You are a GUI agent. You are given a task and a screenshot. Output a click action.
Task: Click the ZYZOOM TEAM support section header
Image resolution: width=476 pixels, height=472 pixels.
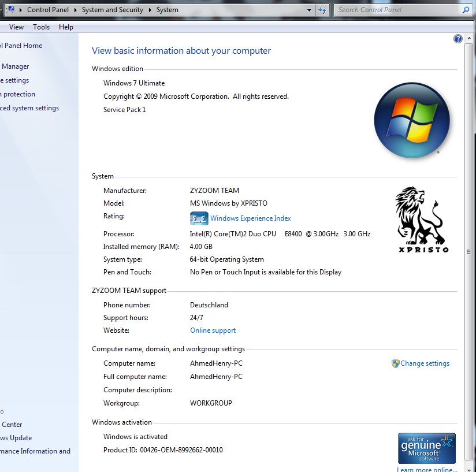[129, 291]
